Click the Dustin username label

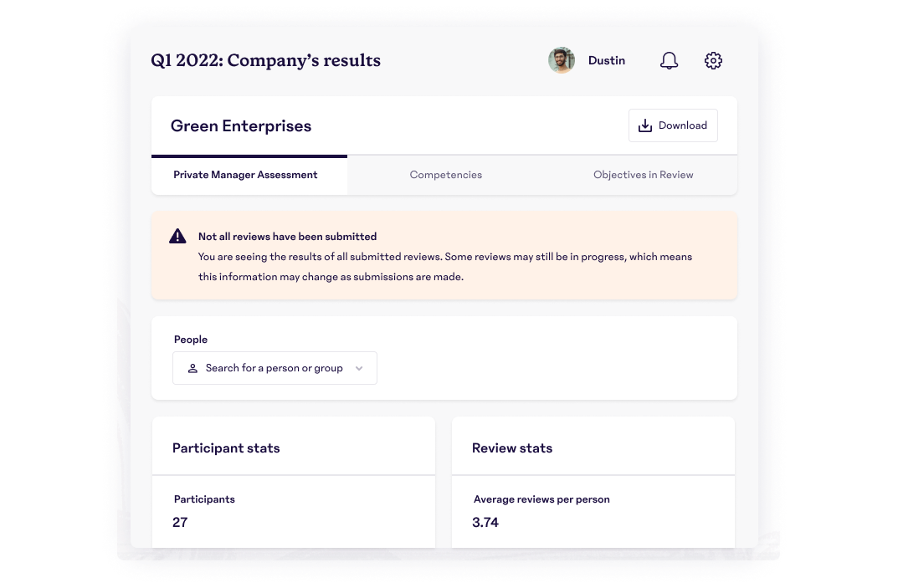coord(606,60)
